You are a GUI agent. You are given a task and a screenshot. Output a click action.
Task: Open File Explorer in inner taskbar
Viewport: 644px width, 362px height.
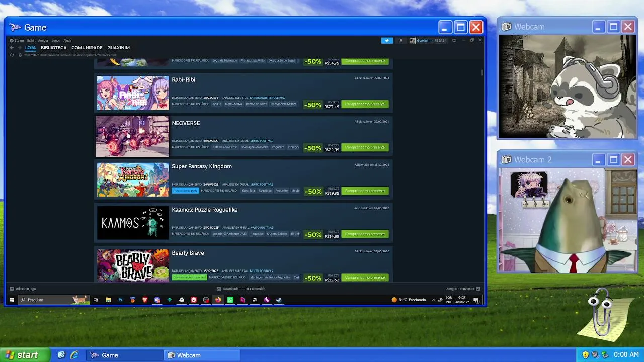[108, 300]
